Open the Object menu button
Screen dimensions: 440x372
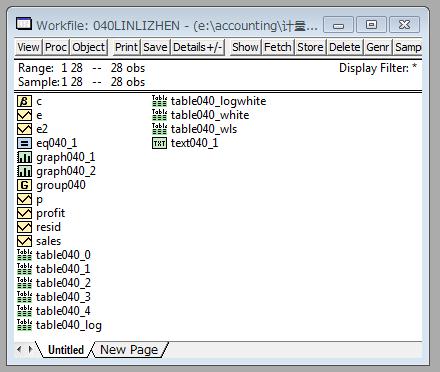[x=88, y=47]
